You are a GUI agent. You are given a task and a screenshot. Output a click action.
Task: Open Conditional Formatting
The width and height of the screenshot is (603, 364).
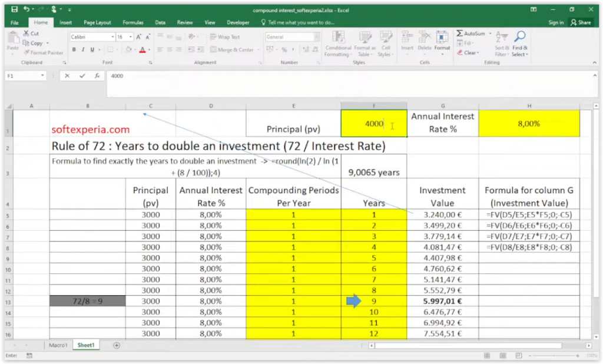point(338,44)
